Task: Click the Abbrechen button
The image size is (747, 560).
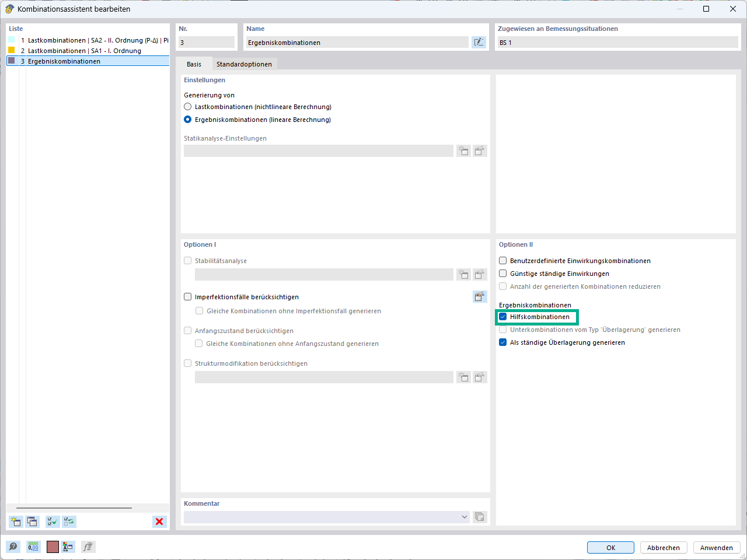Action: tap(664, 548)
